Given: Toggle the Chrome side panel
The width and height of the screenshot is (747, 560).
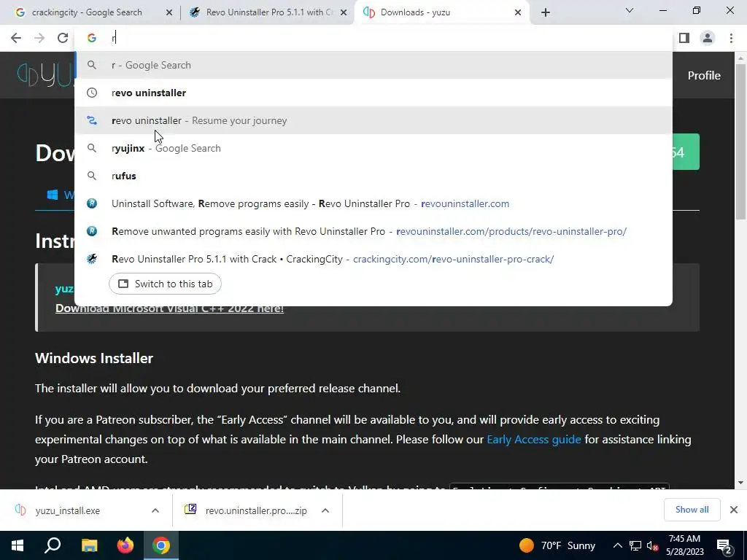Looking at the screenshot, I should (x=684, y=38).
